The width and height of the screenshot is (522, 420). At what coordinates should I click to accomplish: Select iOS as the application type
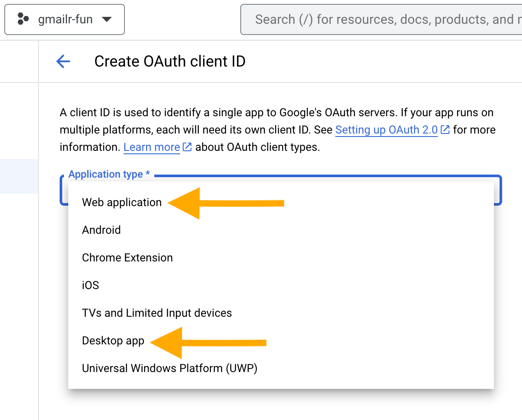click(90, 285)
